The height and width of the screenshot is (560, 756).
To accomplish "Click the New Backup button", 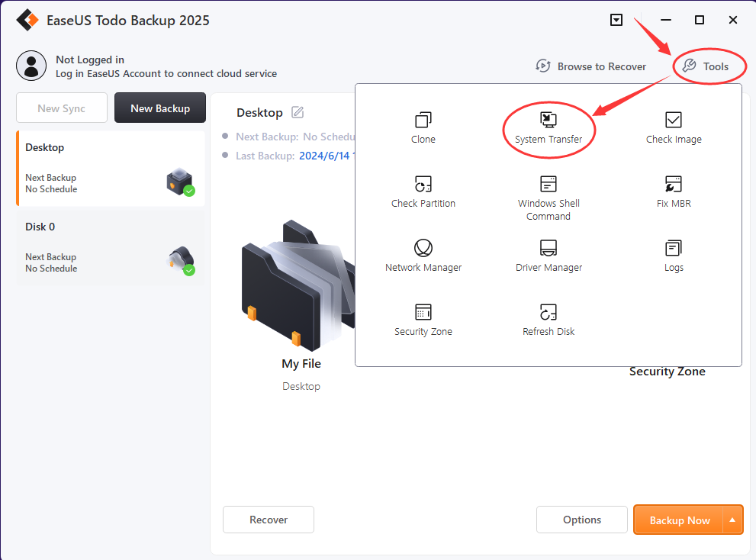I will click(160, 108).
